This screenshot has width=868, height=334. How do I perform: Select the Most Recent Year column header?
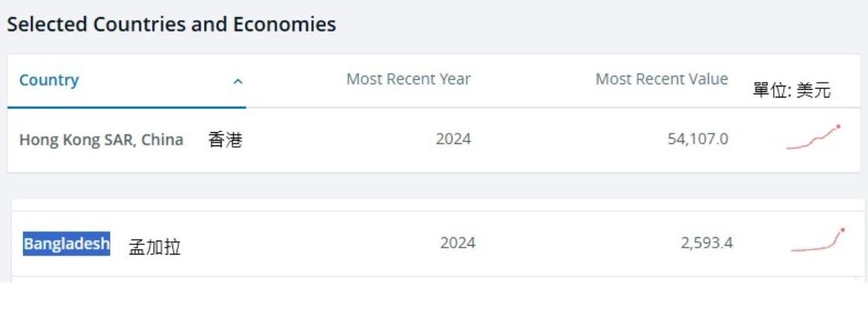tap(408, 79)
